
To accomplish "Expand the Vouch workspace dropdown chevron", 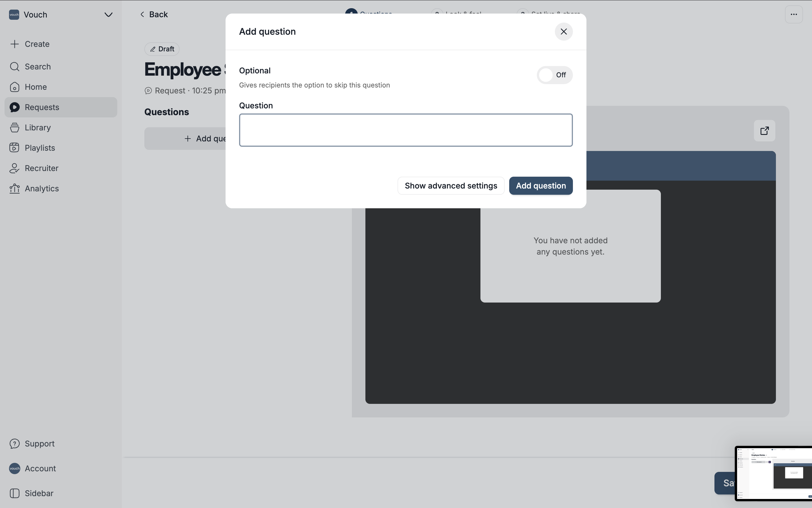I will coord(108,15).
